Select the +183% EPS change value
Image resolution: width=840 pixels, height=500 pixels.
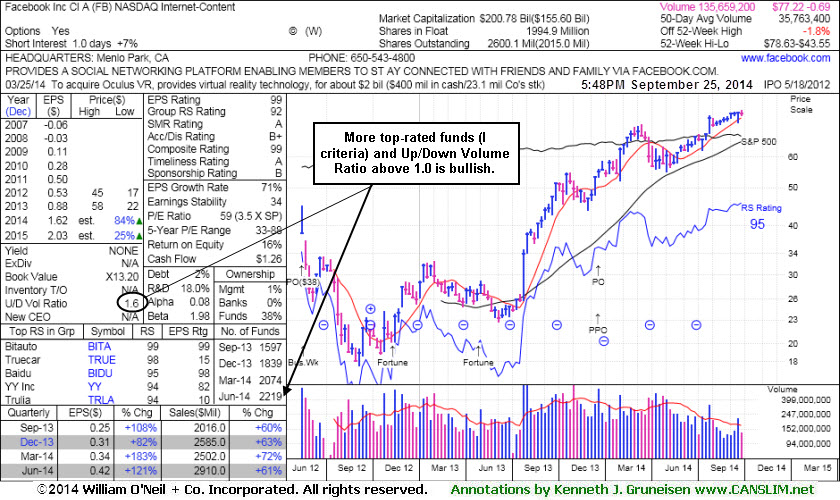(141, 457)
